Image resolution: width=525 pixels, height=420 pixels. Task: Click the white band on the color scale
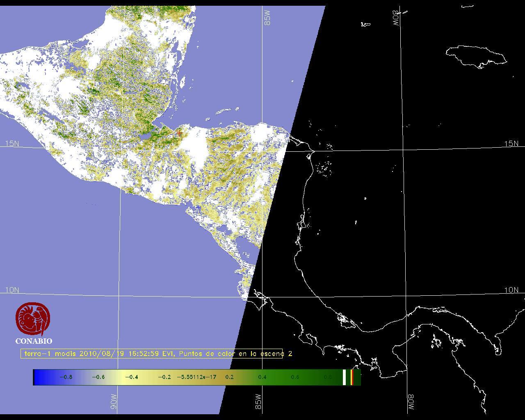(x=344, y=377)
